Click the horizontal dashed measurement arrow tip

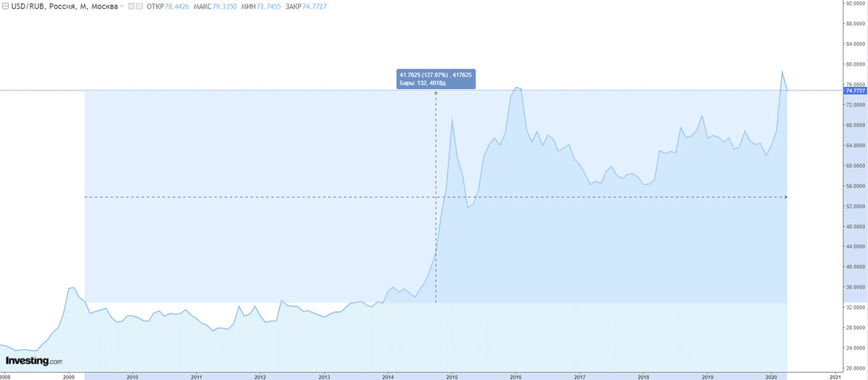point(786,197)
